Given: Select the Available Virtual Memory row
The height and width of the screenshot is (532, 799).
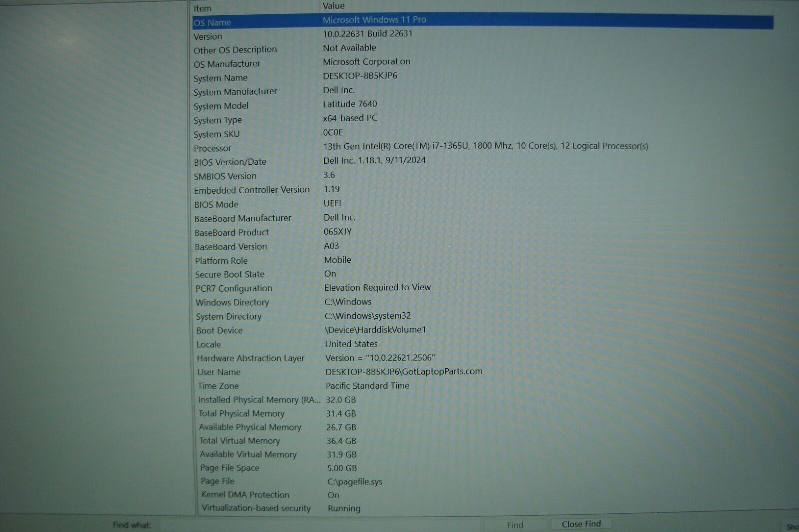Looking at the screenshot, I should coord(482,454).
